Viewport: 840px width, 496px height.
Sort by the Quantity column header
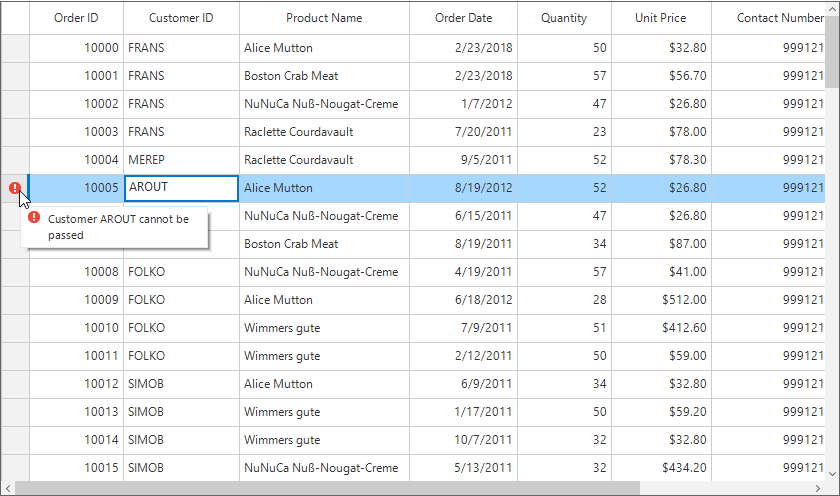click(x=565, y=18)
